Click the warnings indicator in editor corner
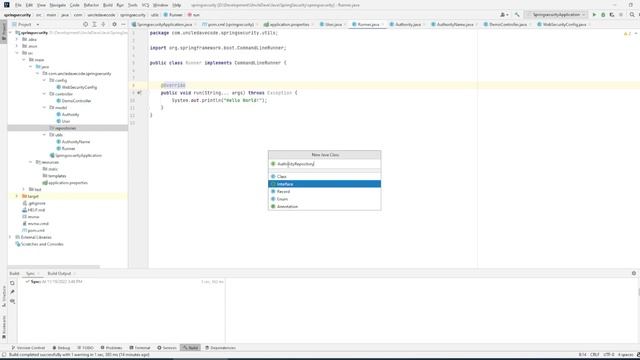This screenshot has height=360, width=640. pyautogui.click(x=627, y=33)
